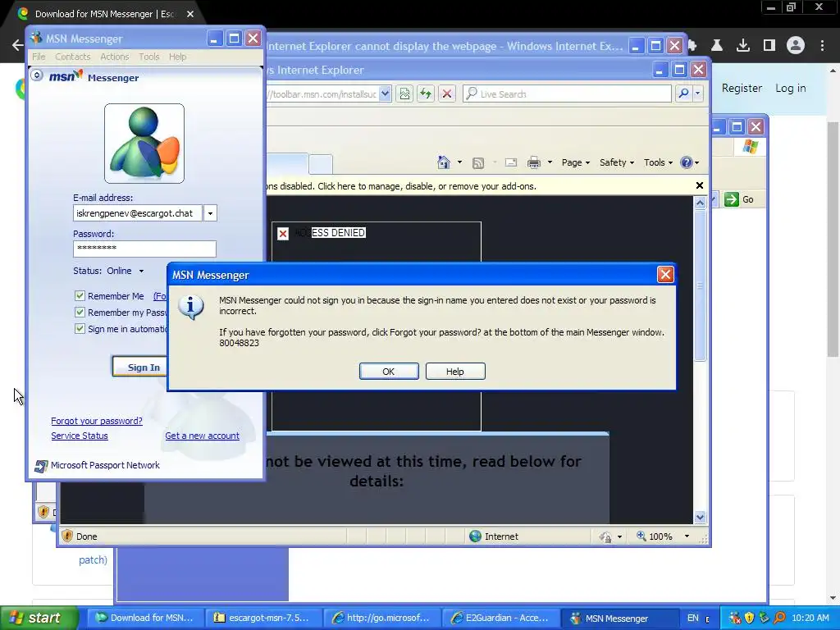
Task: Click Chrome back arrow button
Action: (17, 45)
